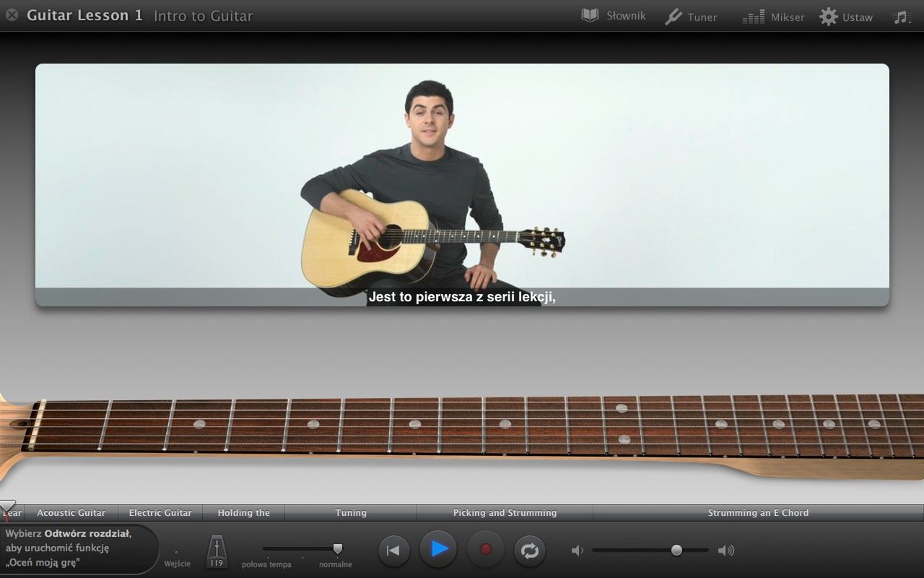The width and height of the screenshot is (924, 578).
Task: Open the Tuner tool
Action: point(690,17)
